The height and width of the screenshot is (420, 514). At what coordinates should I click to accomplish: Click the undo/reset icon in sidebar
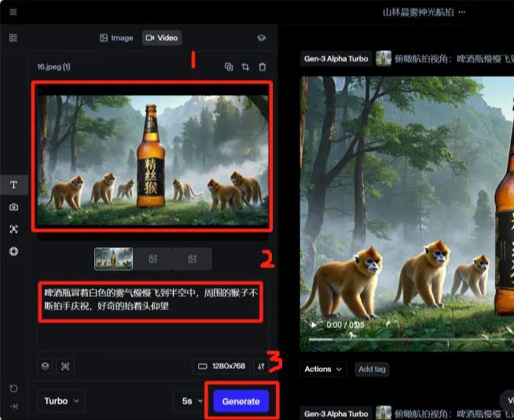[13, 389]
